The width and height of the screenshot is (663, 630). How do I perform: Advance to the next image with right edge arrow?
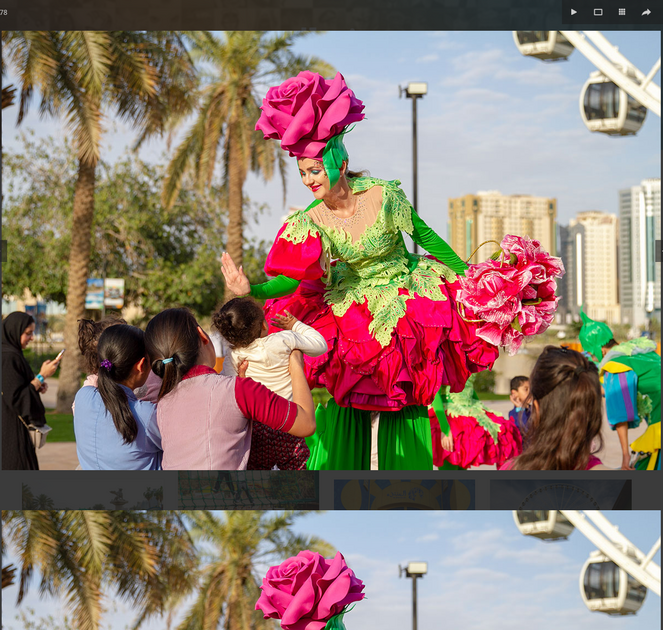click(x=658, y=251)
